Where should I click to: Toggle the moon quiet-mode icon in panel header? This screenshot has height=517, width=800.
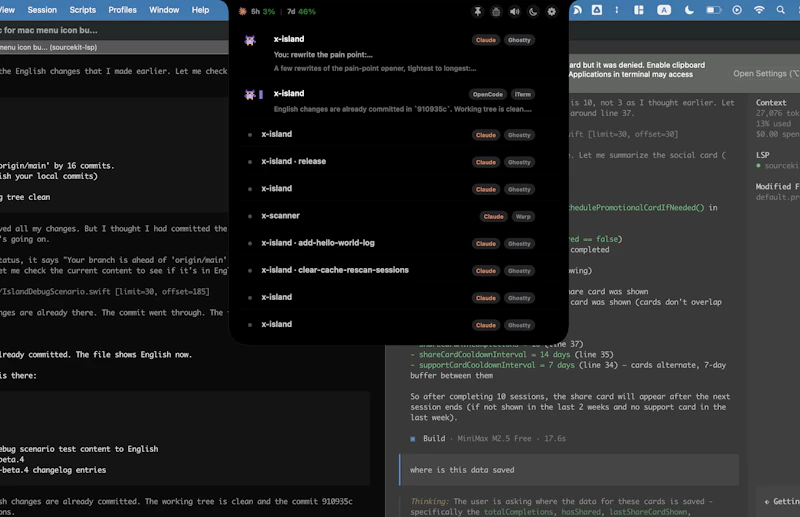tap(533, 11)
